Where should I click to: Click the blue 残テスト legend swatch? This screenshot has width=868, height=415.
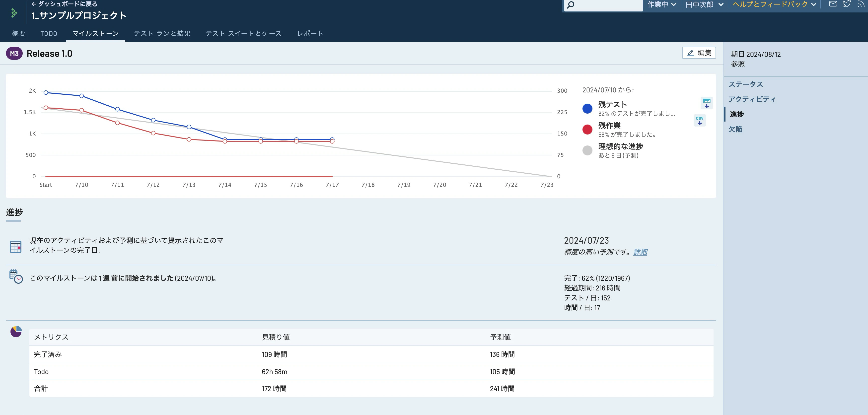coord(587,108)
